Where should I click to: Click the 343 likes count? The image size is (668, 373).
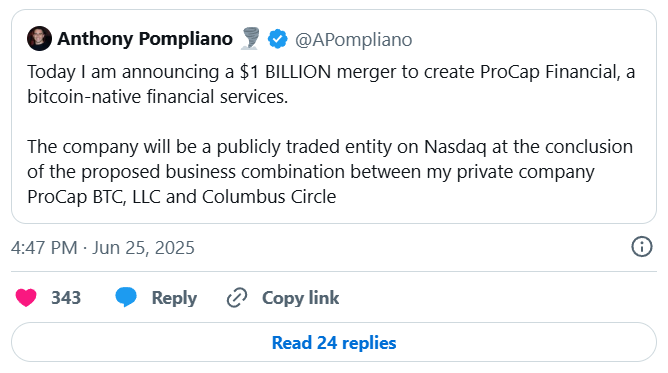click(x=66, y=298)
